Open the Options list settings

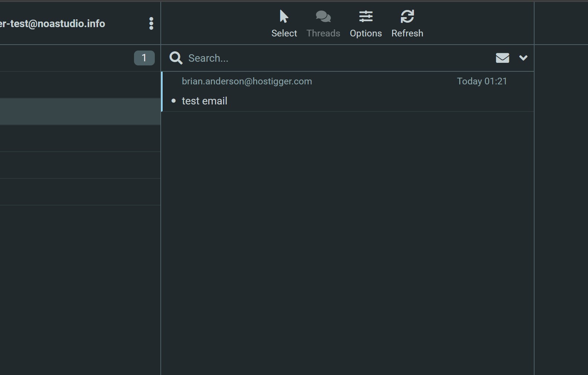coord(366,24)
